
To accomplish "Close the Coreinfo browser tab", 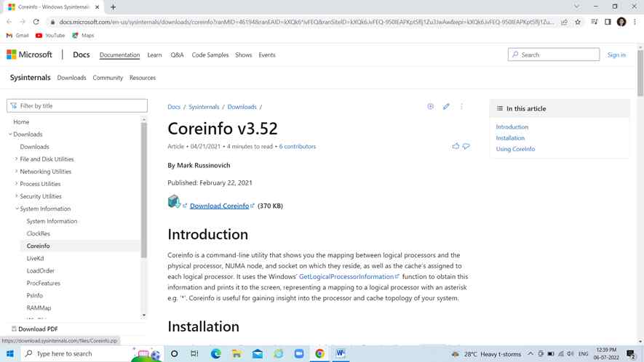I will pyautogui.click(x=98, y=7).
